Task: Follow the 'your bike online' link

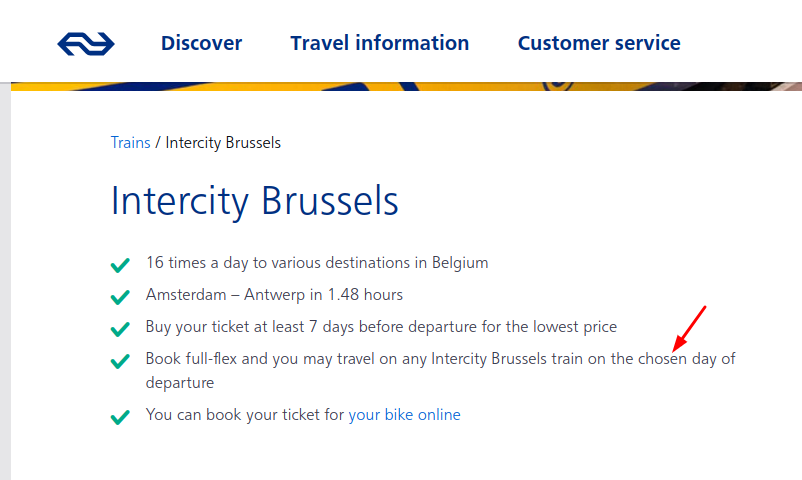Action: pos(404,414)
